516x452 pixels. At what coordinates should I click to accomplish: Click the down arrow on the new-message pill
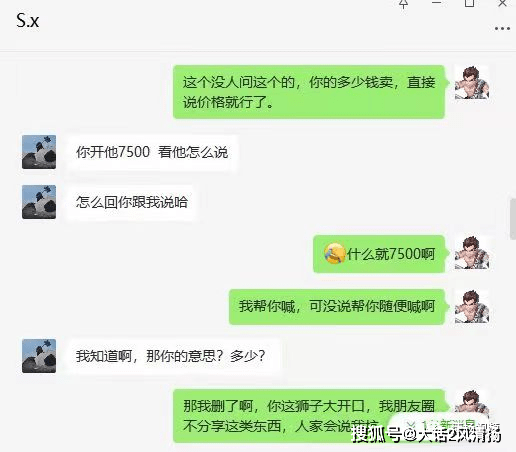pos(411,425)
